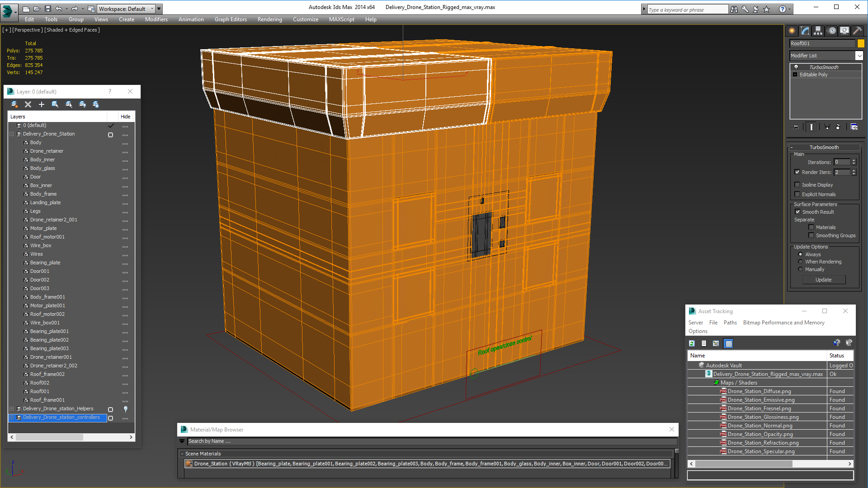Screen dimensions: 868x488
Task: Open the Hierarchy command panel tab
Action: point(818,31)
